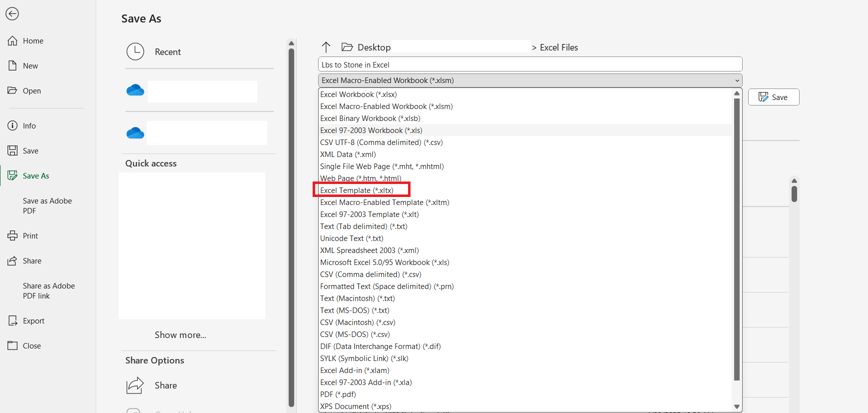Choose Save as Adobe PDF
Viewport: 868px width, 413px height.
(47, 206)
